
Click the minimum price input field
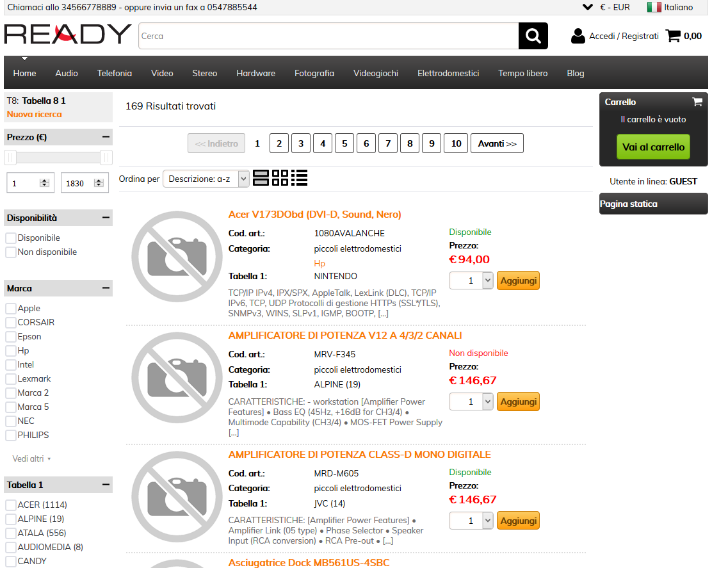pyautogui.click(x=30, y=183)
